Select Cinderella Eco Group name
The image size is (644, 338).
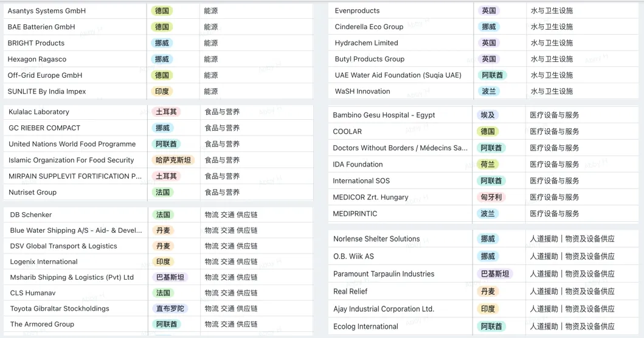(369, 27)
